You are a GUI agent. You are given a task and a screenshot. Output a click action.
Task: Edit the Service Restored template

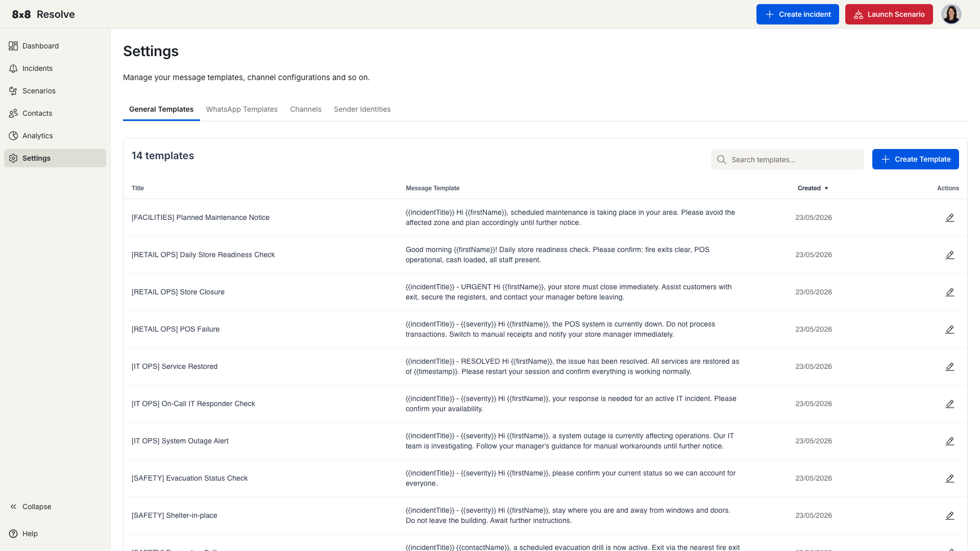949,366
